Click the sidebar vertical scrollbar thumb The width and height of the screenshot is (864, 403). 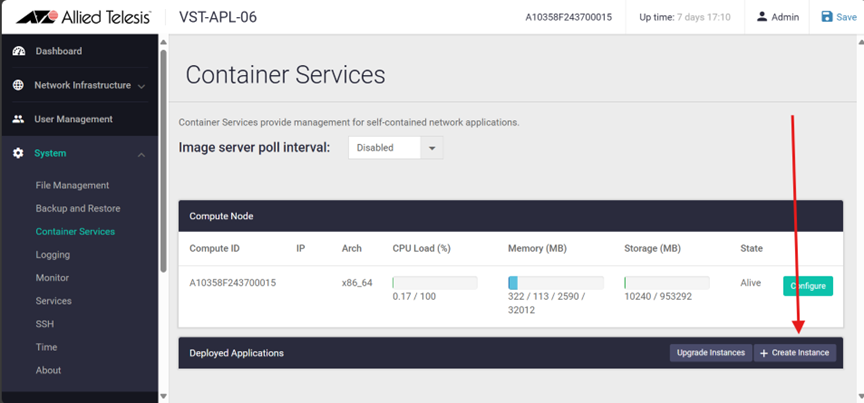pyautogui.click(x=163, y=160)
